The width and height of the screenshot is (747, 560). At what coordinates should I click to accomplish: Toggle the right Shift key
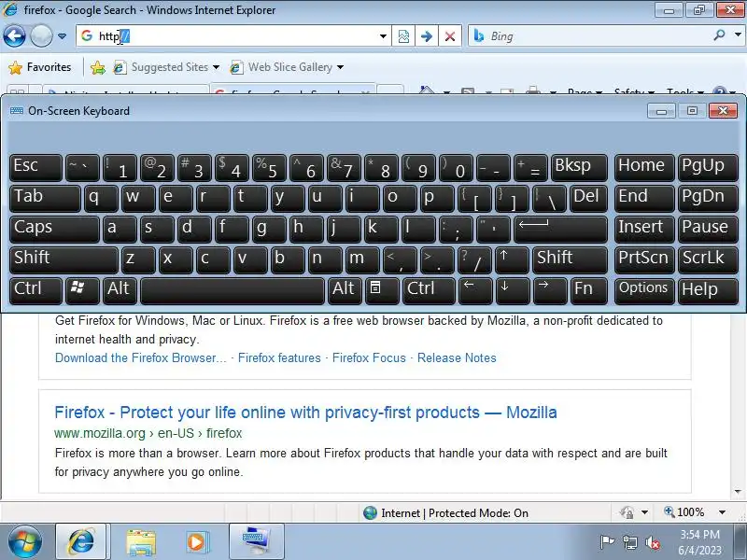570,259
